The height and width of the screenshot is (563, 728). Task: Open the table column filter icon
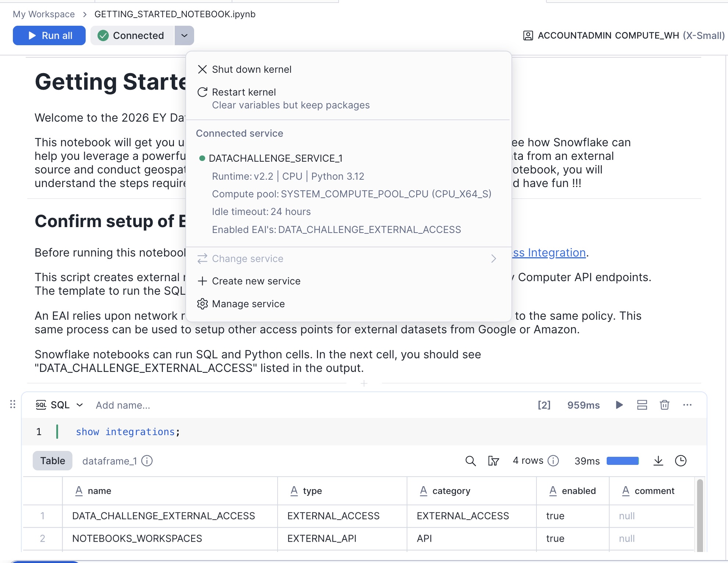493,461
